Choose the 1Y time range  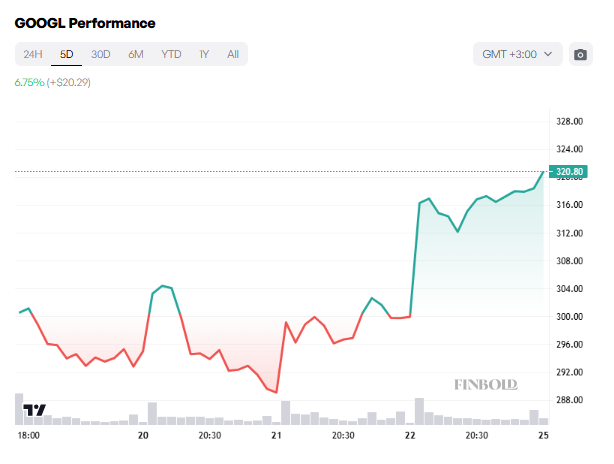205,54
